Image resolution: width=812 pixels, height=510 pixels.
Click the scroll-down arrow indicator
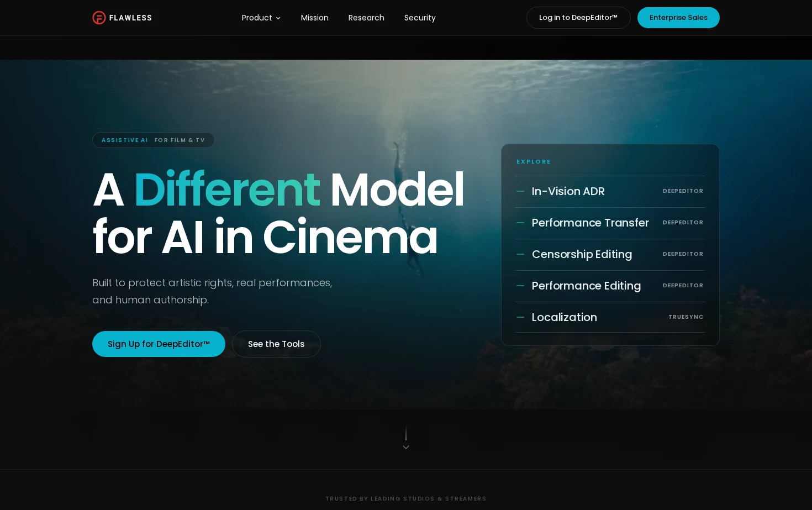coord(406,439)
